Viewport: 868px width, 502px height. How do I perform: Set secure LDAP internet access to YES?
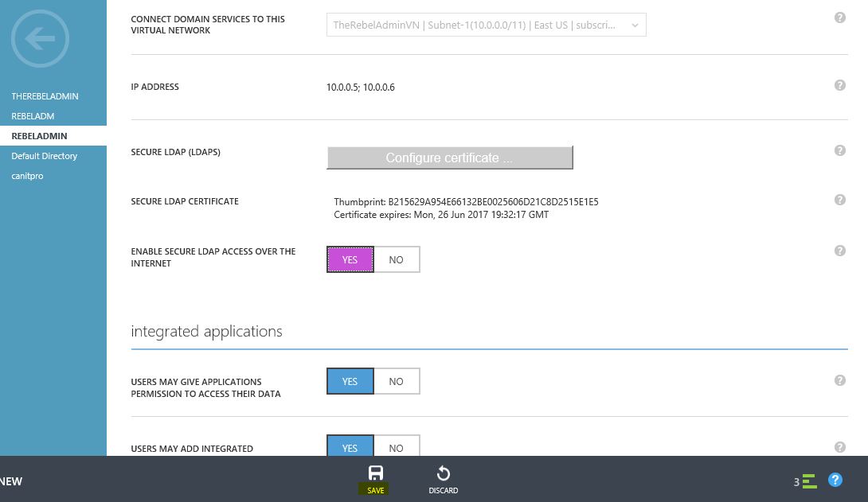(x=350, y=259)
